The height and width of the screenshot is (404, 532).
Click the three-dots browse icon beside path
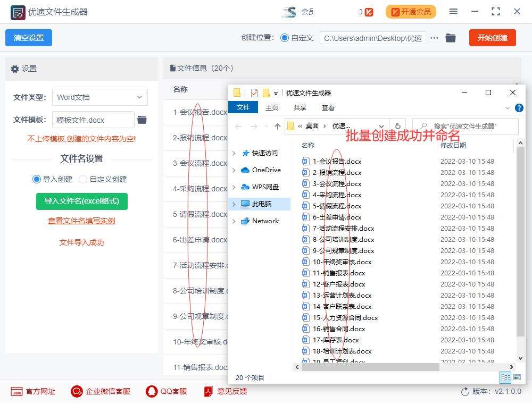tap(434, 38)
